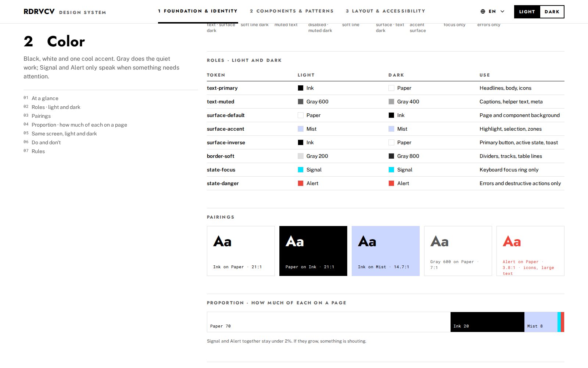Viewport: 588px width, 368px height.
Task: Click the Paper 70 proportion segment
Action: coord(329,322)
